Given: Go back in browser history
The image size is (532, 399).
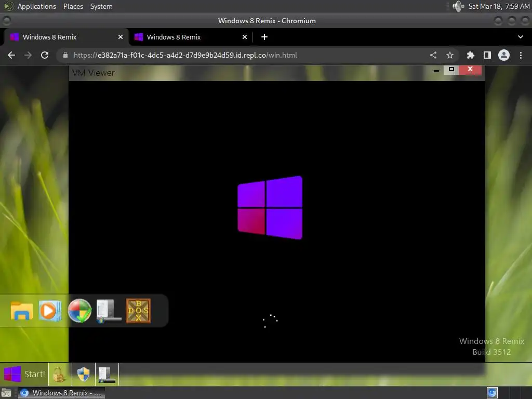Looking at the screenshot, I should click(11, 55).
